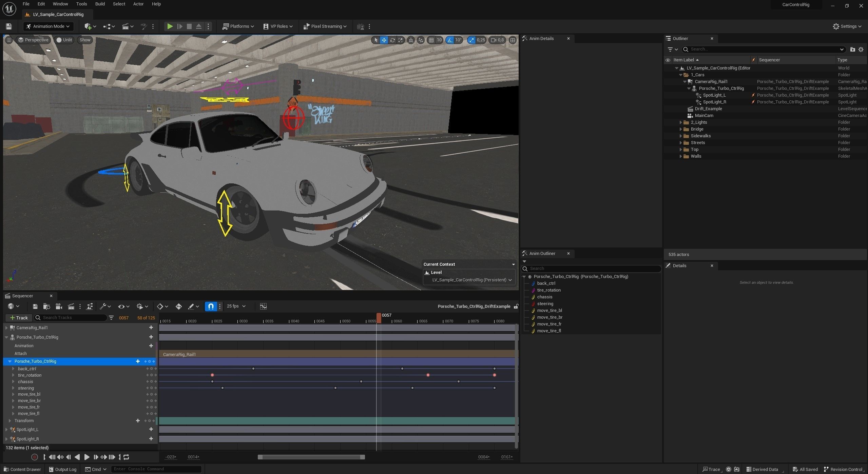Open the Platforms dropdown

tap(238, 26)
